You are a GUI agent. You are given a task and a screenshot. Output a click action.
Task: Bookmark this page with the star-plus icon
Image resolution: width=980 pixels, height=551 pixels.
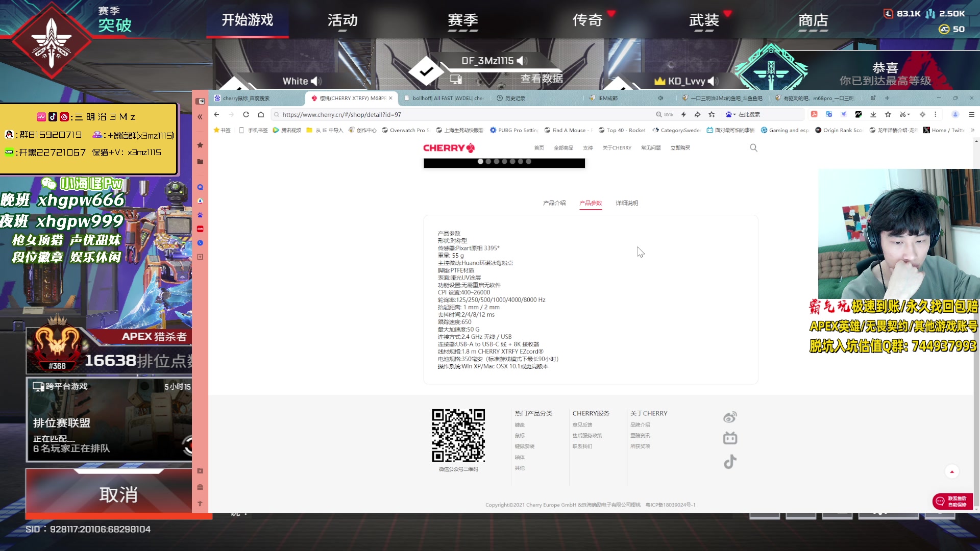[x=712, y=115]
